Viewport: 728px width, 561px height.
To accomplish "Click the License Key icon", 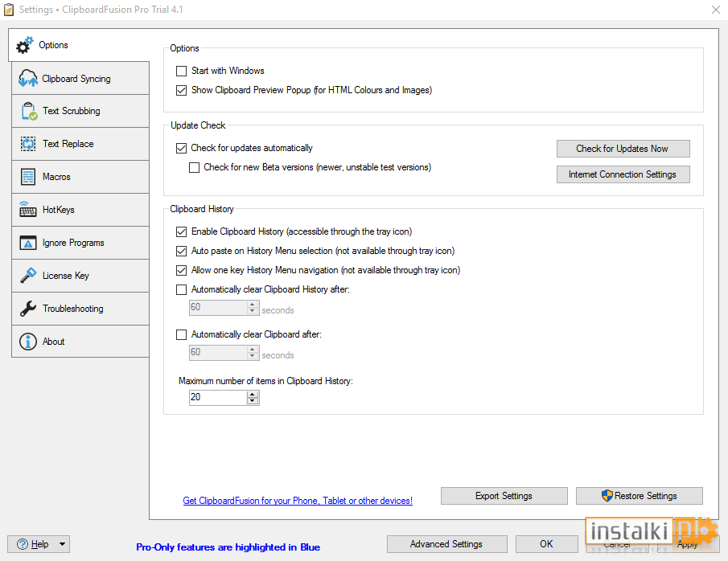I will click(x=28, y=275).
